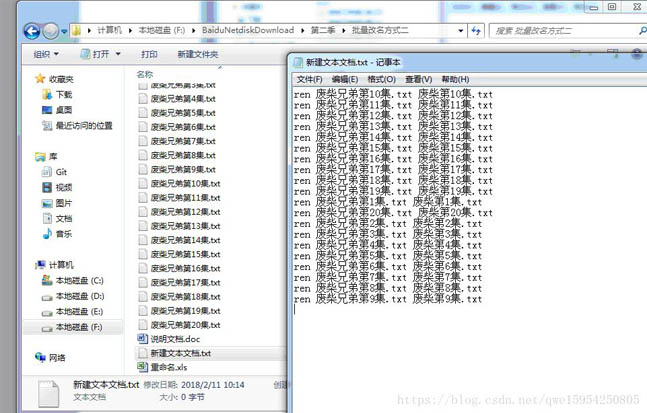Select 计算机 in the address breadcrumb
This screenshot has height=413, width=647.
109,30
